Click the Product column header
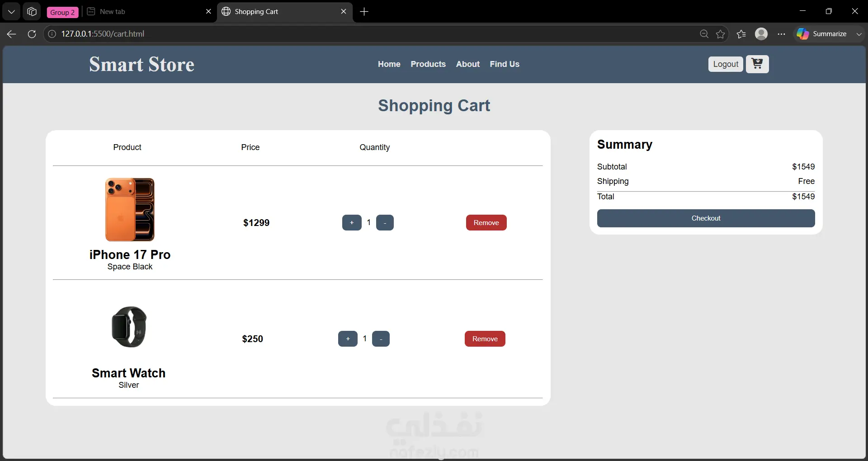 (x=127, y=147)
